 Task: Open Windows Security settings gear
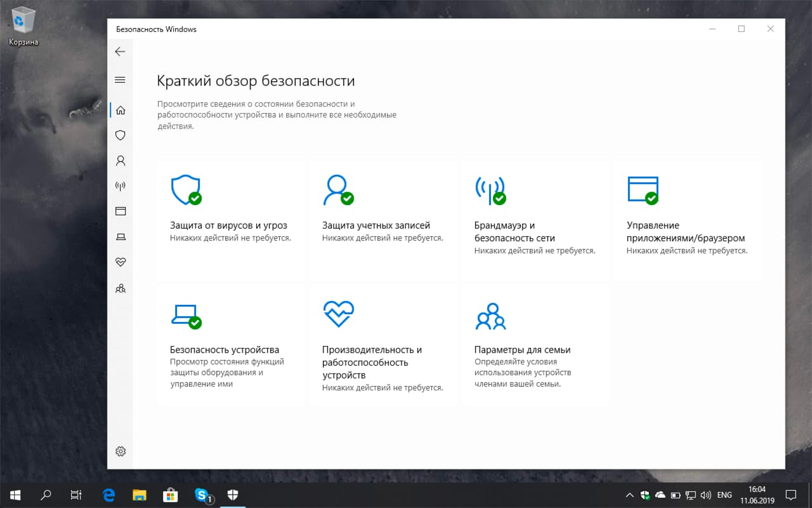(120, 451)
